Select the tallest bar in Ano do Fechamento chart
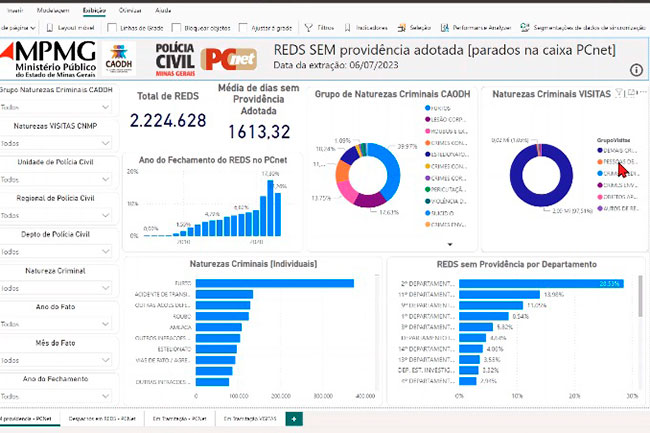 (x=270, y=208)
